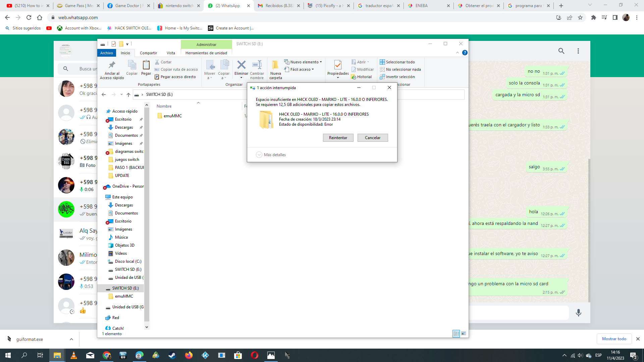
Task: Switch to the ENEBA browser tab
Action: (429, 6)
